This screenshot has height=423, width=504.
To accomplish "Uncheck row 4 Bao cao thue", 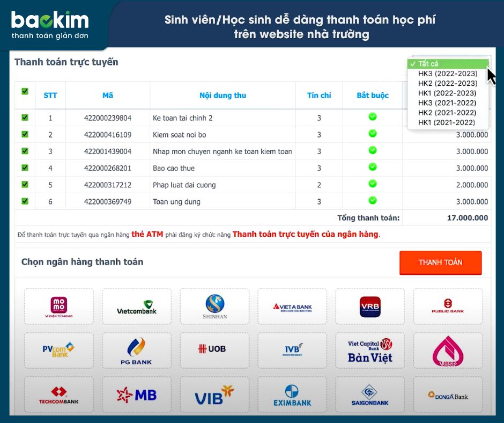I will (25, 167).
